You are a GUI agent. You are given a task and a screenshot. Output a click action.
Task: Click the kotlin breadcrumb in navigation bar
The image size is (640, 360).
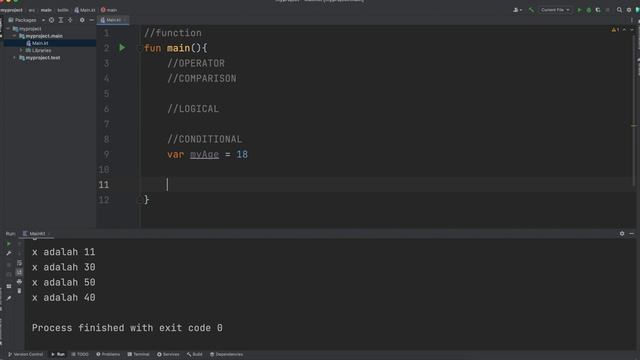coord(63,10)
